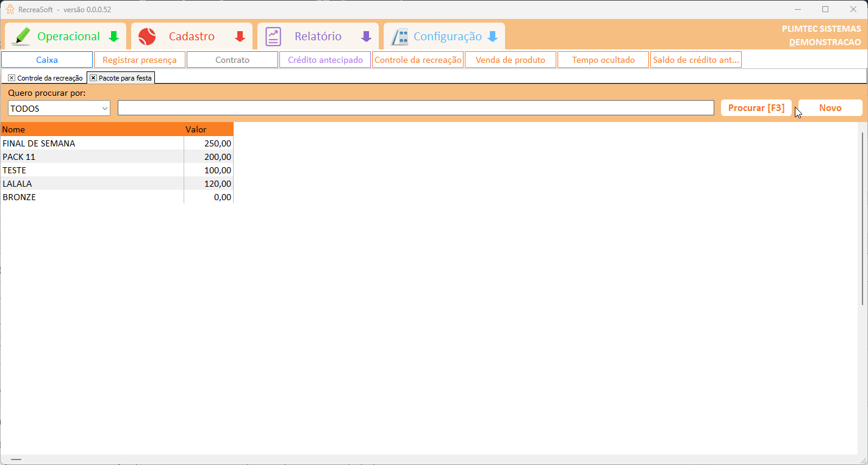Screen dimensions: 868x465
Task: Create a new package with Novo
Action: pyautogui.click(x=830, y=108)
